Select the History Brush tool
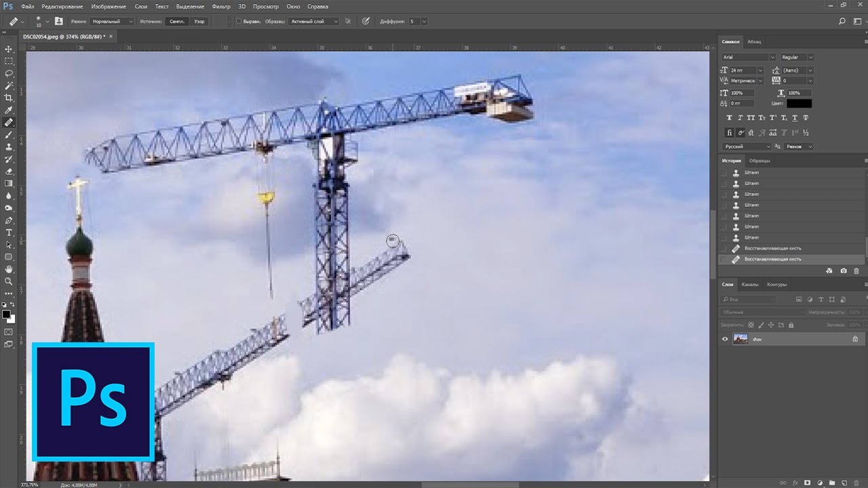 [9, 159]
